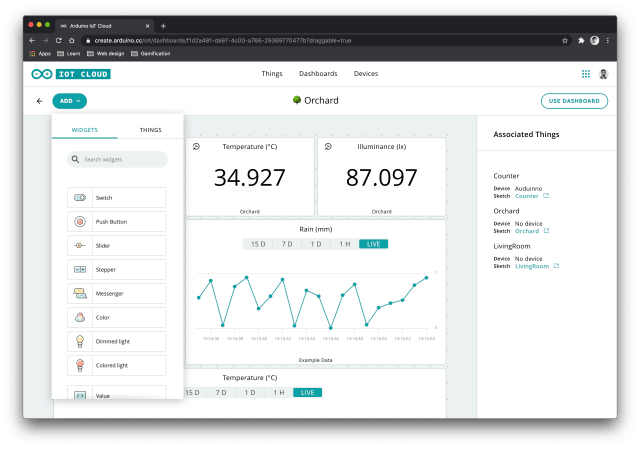
Task: Click the Arduino IoT Cloud logo
Action: tap(71, 74)
